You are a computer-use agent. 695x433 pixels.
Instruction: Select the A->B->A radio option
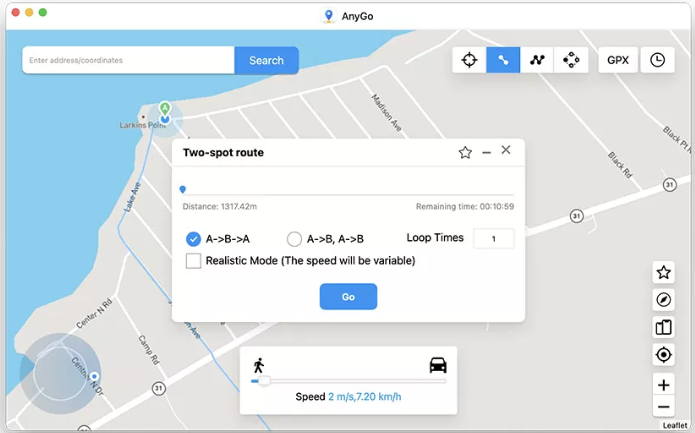pyautogui.click(x=193, y=239)
